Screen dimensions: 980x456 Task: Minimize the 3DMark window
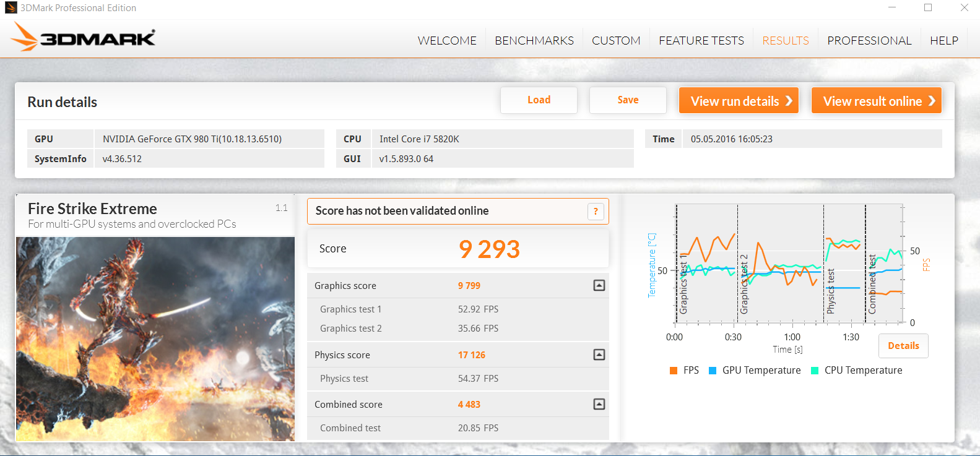coord(892,7)
